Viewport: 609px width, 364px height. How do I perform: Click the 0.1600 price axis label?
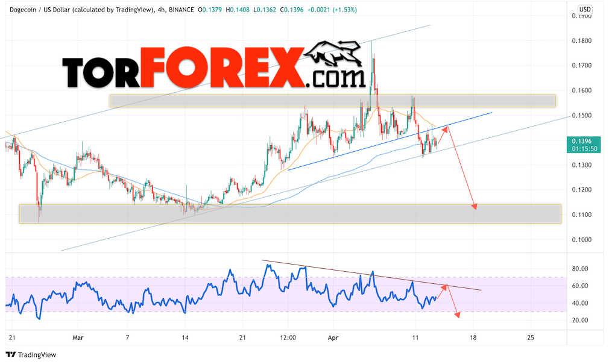581,90
